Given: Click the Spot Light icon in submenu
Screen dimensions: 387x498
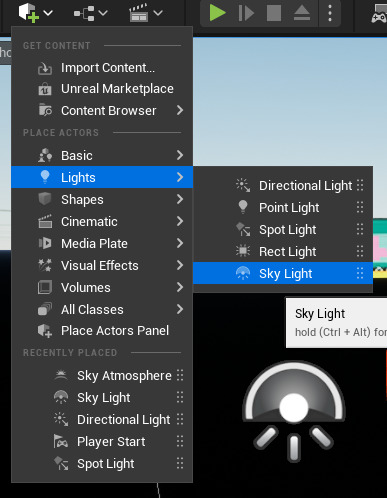Looking at the screenshot, I should pos(243,229).
